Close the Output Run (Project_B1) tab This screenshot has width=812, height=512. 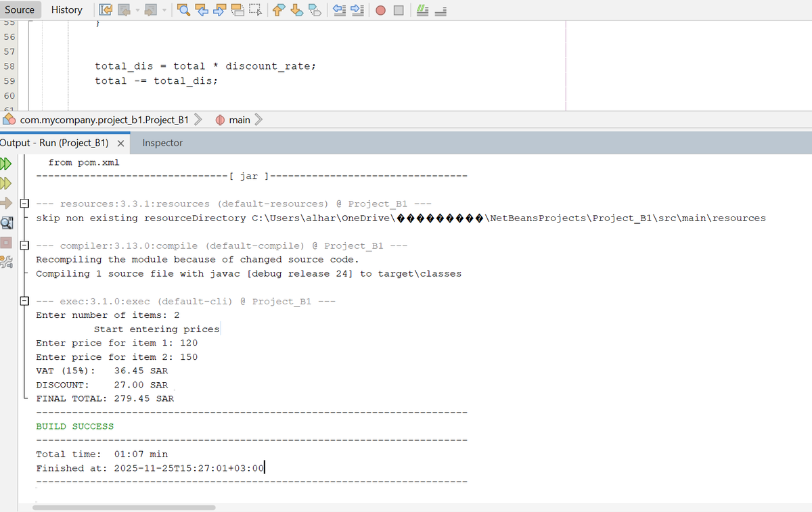pyautogui.click(x=120, y=143)
